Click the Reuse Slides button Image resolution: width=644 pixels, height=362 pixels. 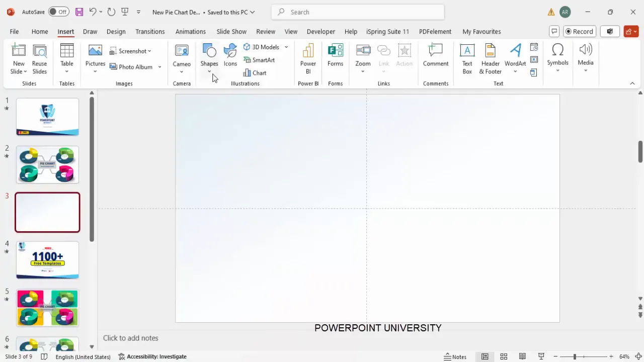point(39,59)
